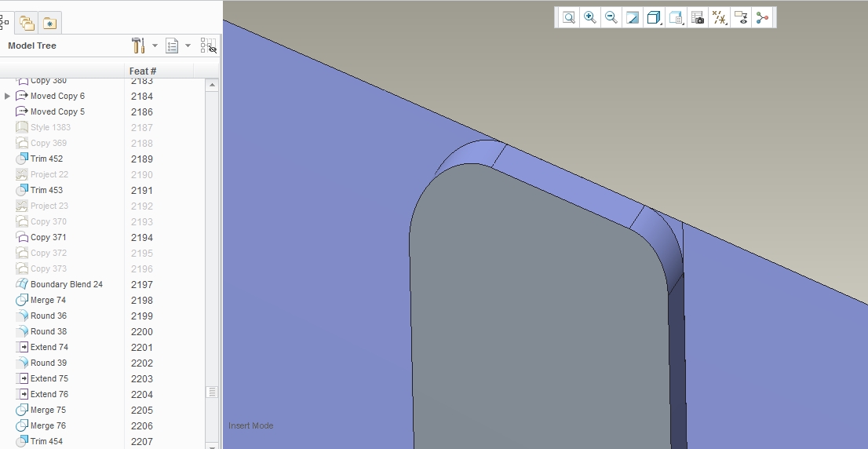Click feature number 2205
The width and height of the screenshot is (868, 449).
pyautogui.click(x=142, y=411)
